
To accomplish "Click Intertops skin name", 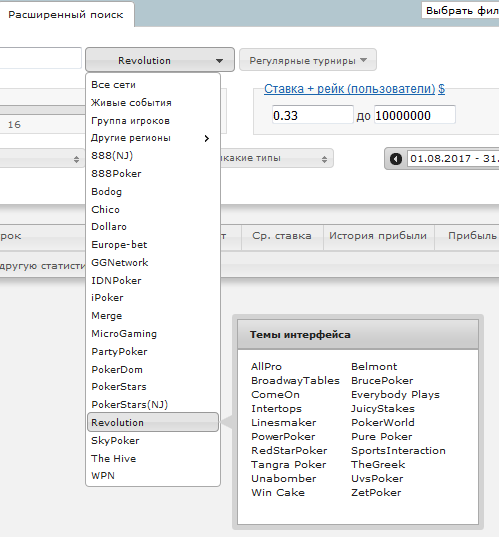I will point(276,409).
